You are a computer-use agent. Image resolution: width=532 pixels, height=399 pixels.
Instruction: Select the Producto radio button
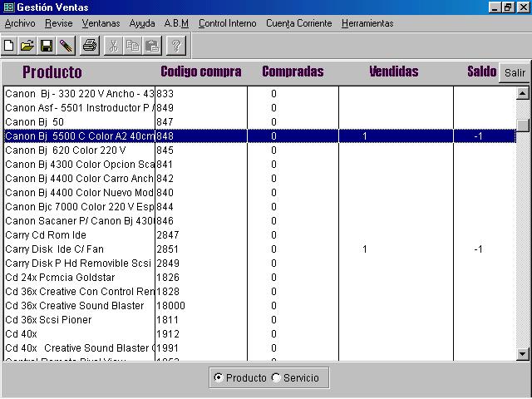tap(219, 377)
